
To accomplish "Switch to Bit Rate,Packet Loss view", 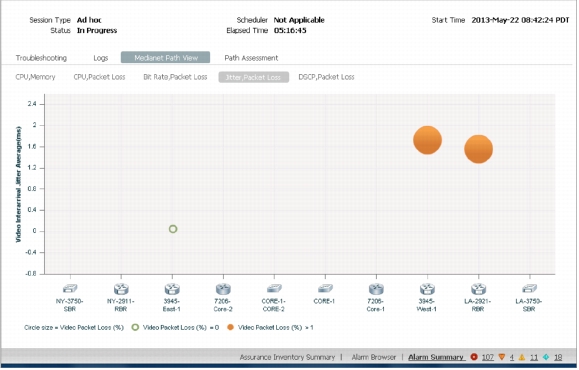I will coord(175,77).
